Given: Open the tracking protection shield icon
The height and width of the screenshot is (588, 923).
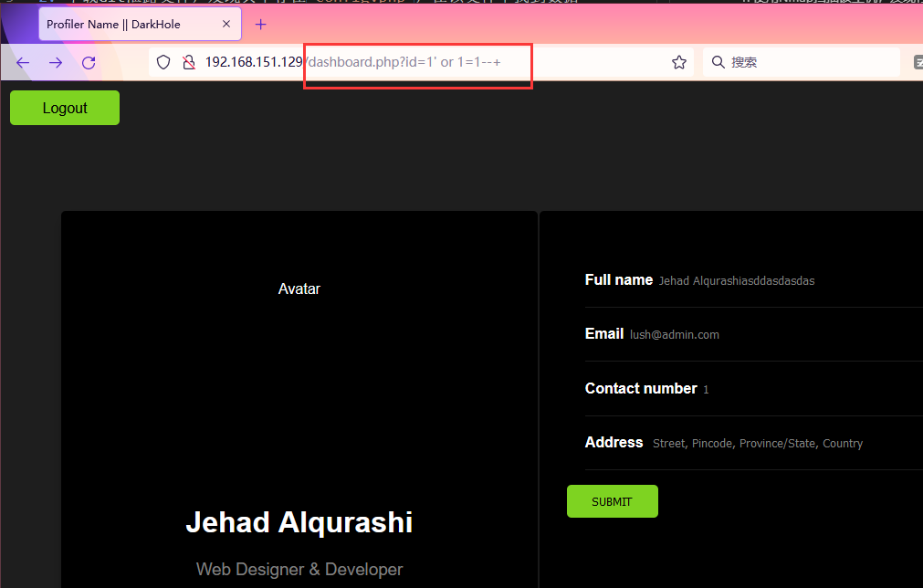Looking at the screenshot, I should [163, 63].
